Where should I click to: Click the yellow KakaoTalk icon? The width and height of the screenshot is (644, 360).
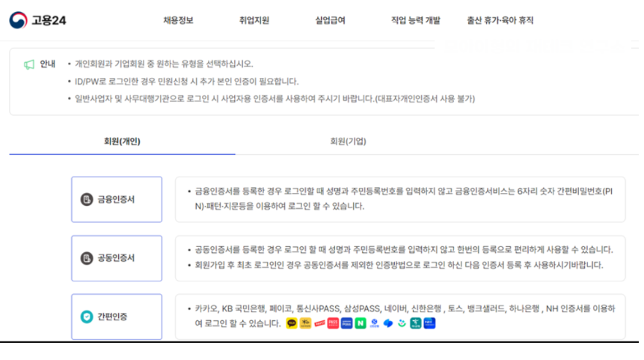point(292,323)
